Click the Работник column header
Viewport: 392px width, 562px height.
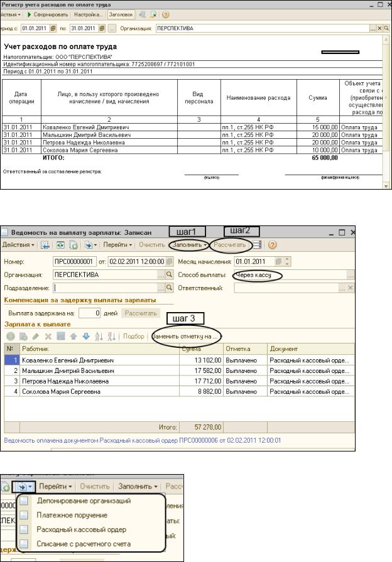point(99,349)
